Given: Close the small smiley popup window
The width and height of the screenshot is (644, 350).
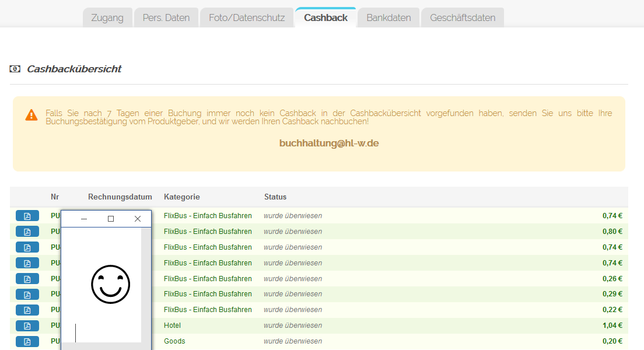Looking at the screenshot, I should click(138, 219).
